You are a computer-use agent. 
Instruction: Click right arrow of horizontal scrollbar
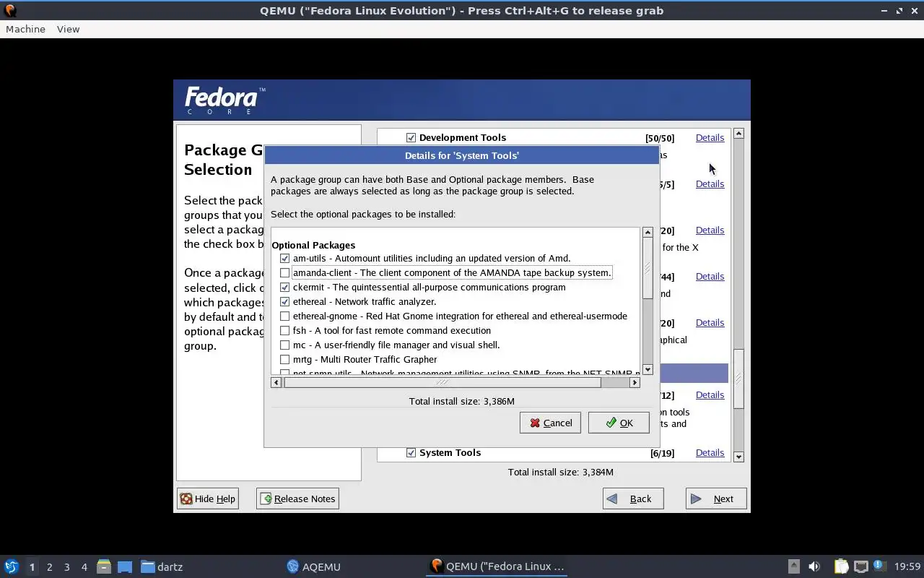pos(635,382)
